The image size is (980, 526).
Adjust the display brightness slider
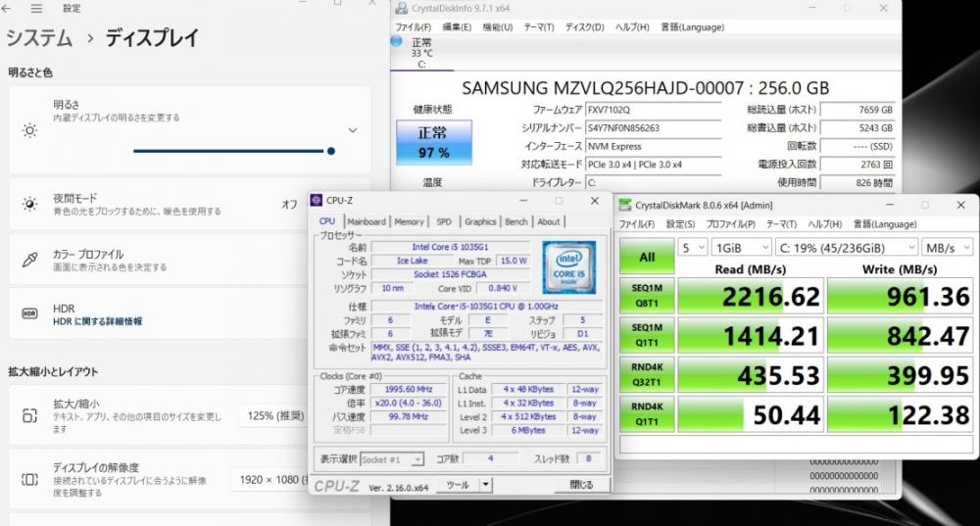pyautogui.click(x=234, y=151)
